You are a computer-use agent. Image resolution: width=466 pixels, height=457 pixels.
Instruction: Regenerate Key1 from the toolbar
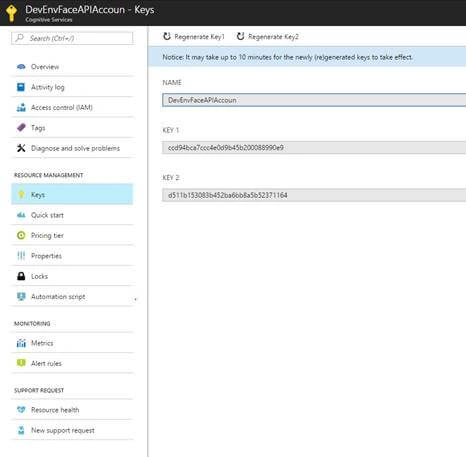194,37
